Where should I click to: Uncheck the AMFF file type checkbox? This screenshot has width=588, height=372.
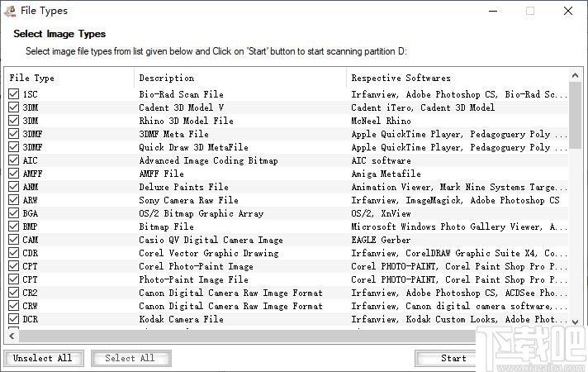coord(14,174)
